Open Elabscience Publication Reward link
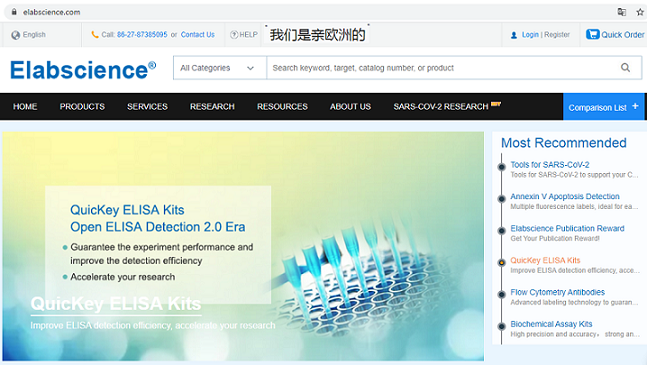The height and width of the screenshot is (365, 647). click(x=567, y=228)
